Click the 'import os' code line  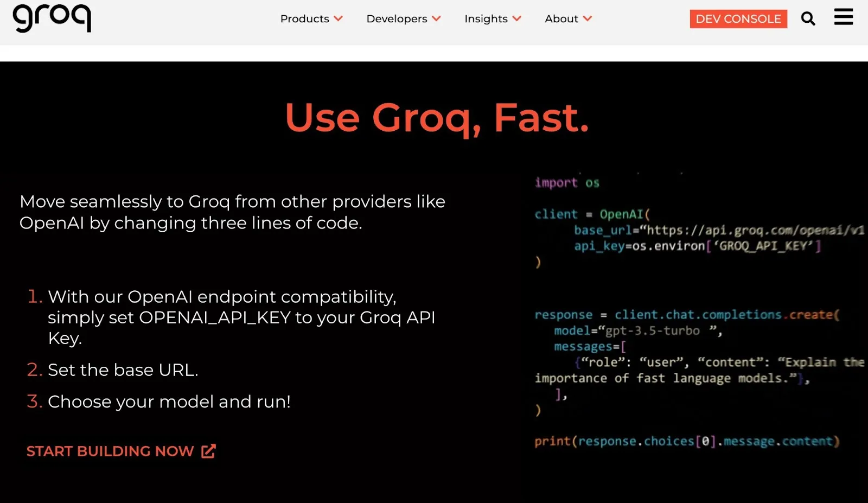pyautogui.click(x=567, y=182)
